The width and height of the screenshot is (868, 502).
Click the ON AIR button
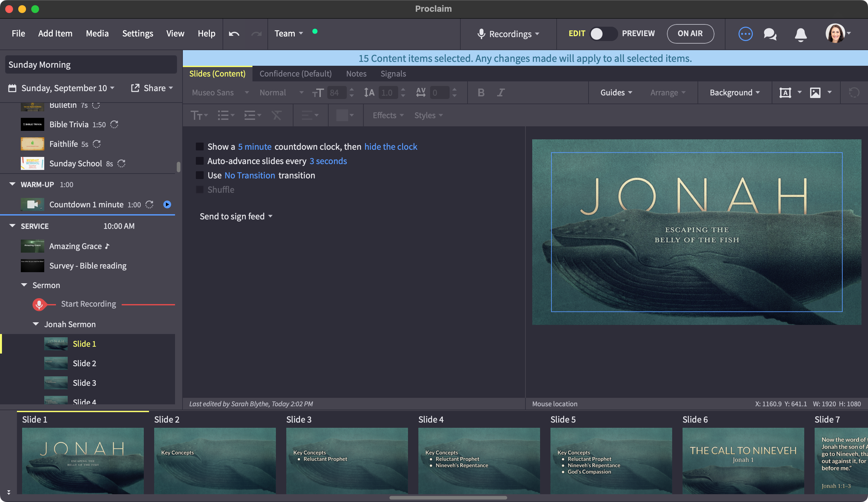690,34
